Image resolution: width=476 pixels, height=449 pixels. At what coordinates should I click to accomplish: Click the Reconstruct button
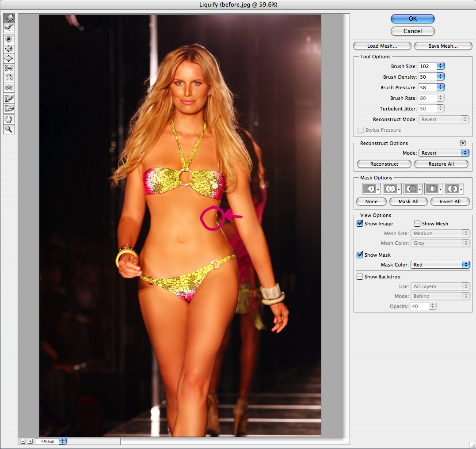384,164
